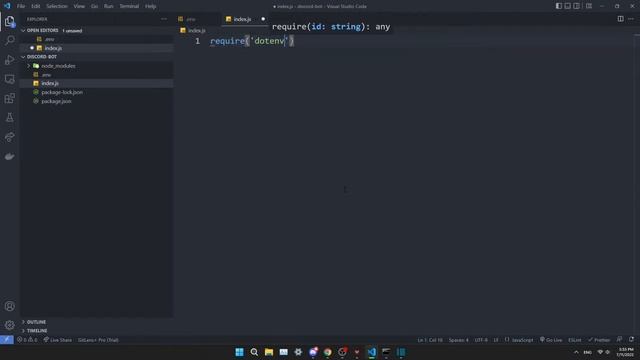The height and width of the screenshot is (360, 640).
Task: Open the Extensions view
Action: 10,98
